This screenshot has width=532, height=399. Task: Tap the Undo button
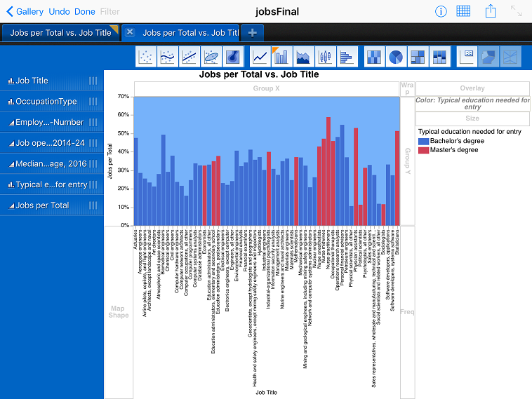click(60, 11)
